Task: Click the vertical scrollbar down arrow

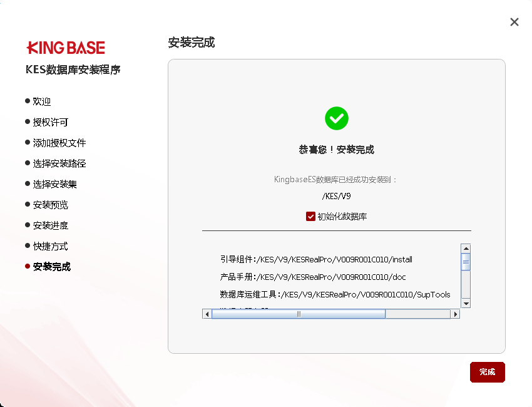Action: point(465,303)
